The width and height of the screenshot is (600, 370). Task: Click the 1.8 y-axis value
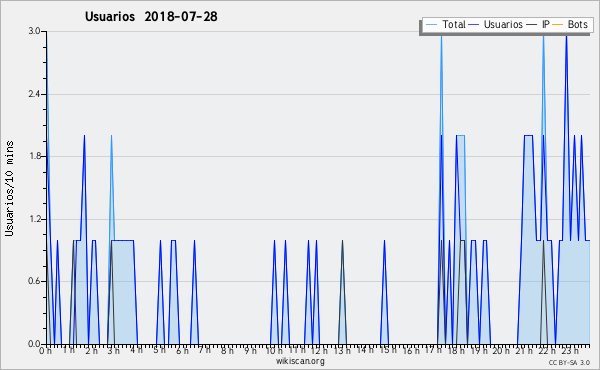pos(35,156)
